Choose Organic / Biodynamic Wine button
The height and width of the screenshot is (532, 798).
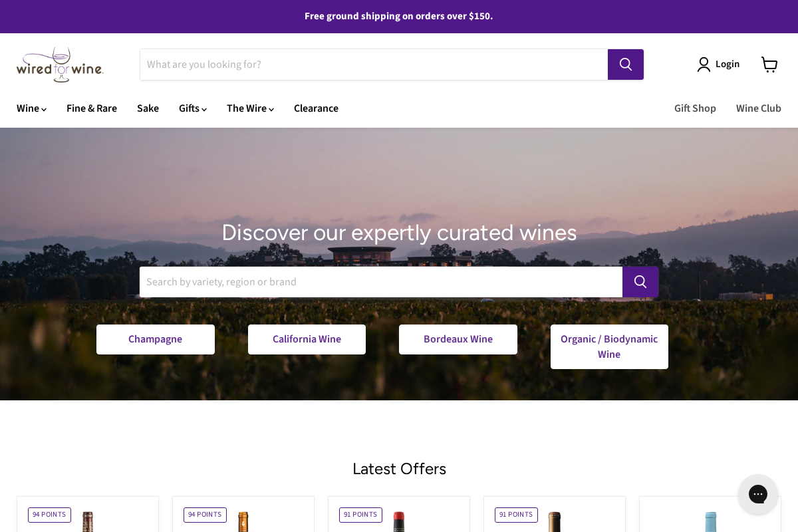point(609,346)
